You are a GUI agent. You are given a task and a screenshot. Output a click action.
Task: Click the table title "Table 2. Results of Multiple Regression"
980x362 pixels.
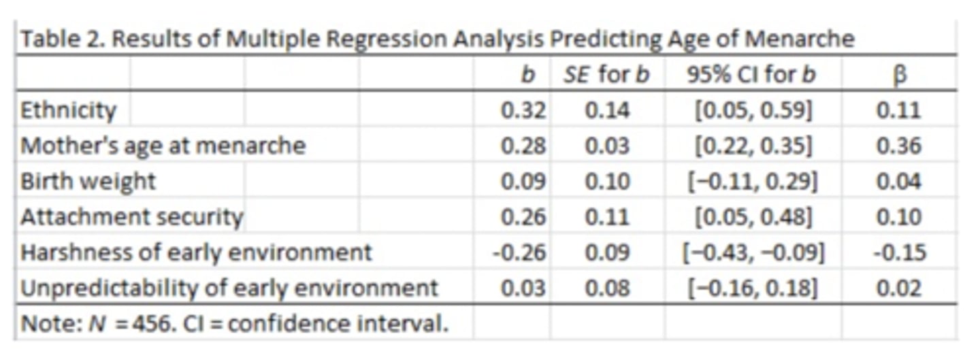click(436, 39)
